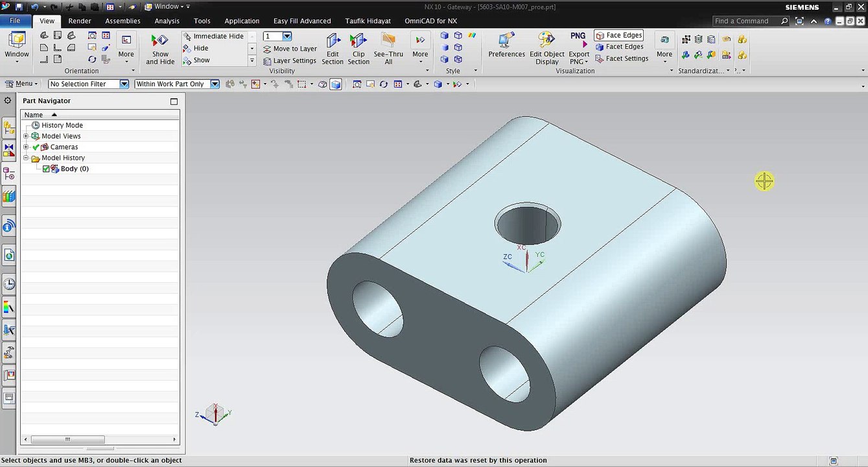
Task: Open Visualization Preferences
Action: click(506, 45)
